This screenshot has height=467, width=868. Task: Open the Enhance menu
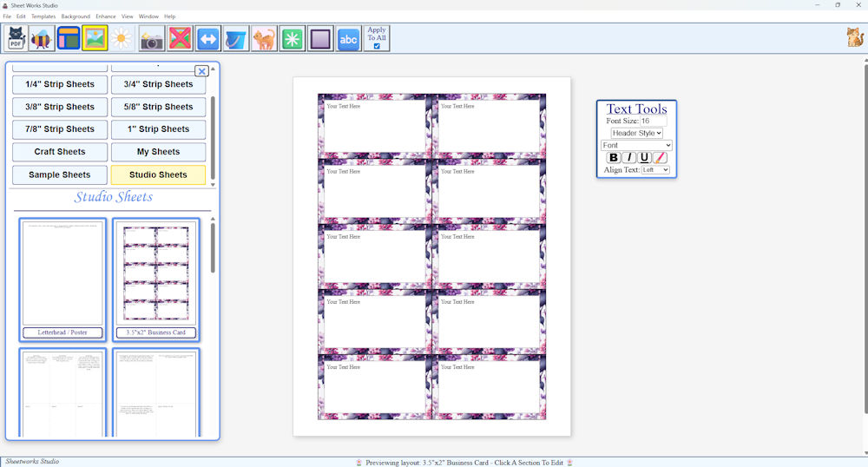(106, 16)
